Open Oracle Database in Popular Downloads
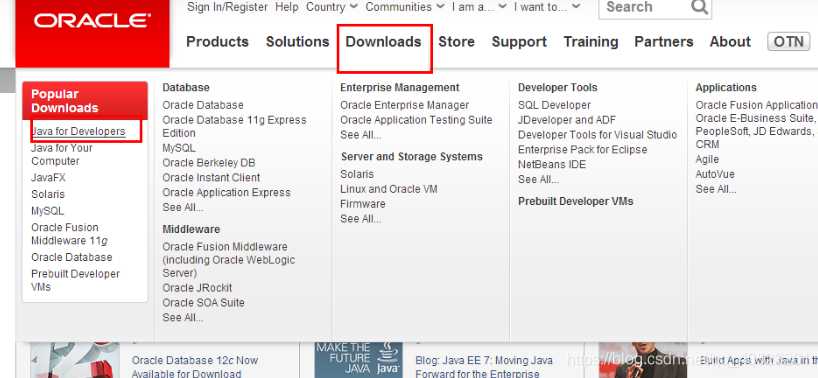The image size is (818, 378). 71,257
